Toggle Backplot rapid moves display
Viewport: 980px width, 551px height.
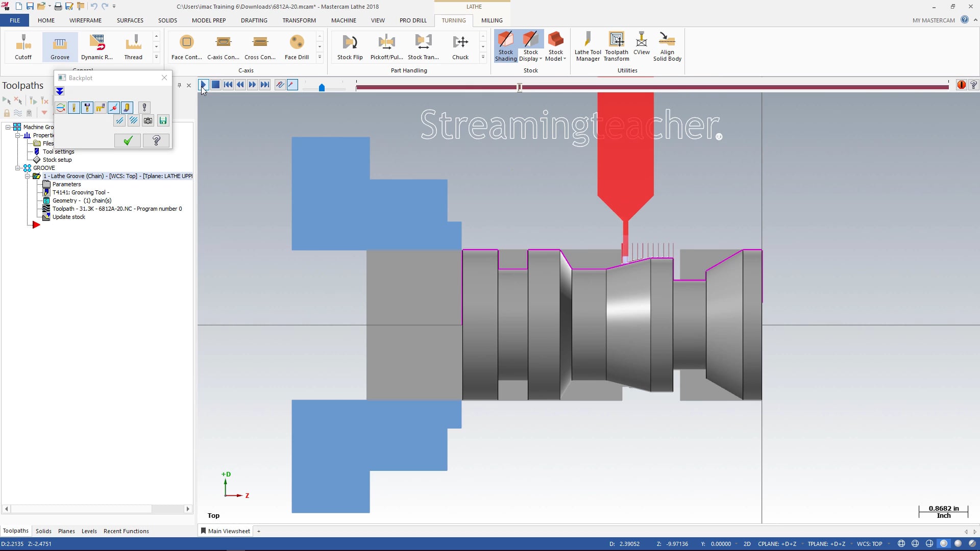(x=101, y=107)
